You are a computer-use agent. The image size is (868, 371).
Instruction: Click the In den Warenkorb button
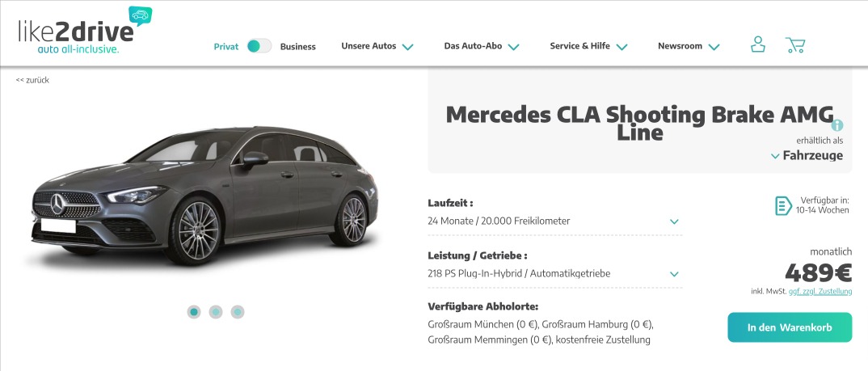click(x=790, y=327)
